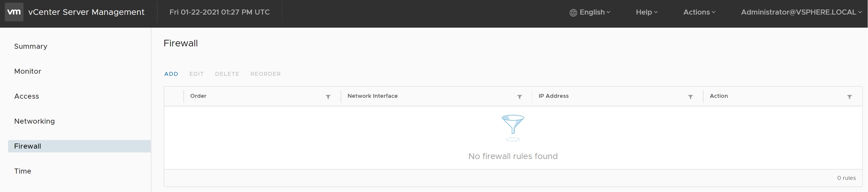This screenshot has width=868, height=192.
Task: Select the Firewall sidebar item
Action: coord(28,146)
